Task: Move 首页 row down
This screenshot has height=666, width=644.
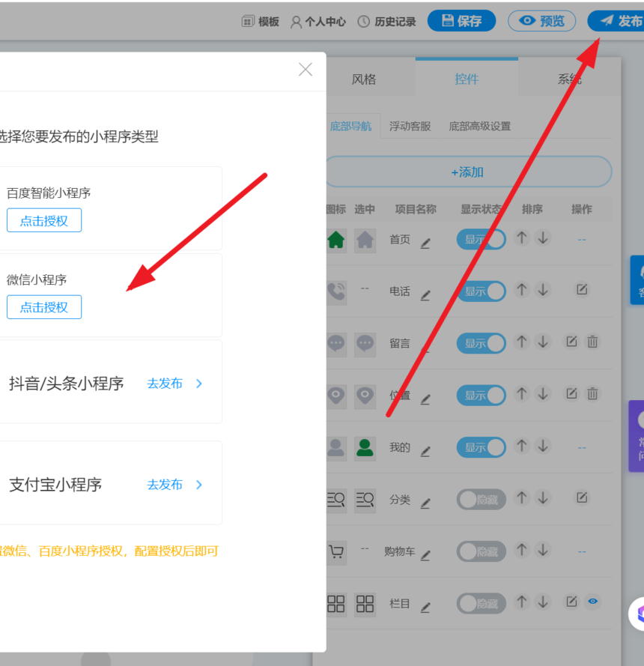Action: [543, 238]
